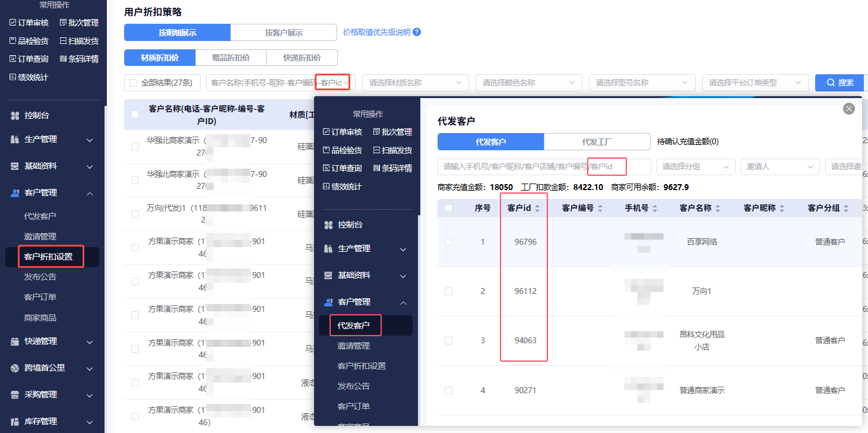The width and height of the screenshot is (868, 433).
Task: Open the 请选择颜色名称 dropdown
Action: pos(529,83)
